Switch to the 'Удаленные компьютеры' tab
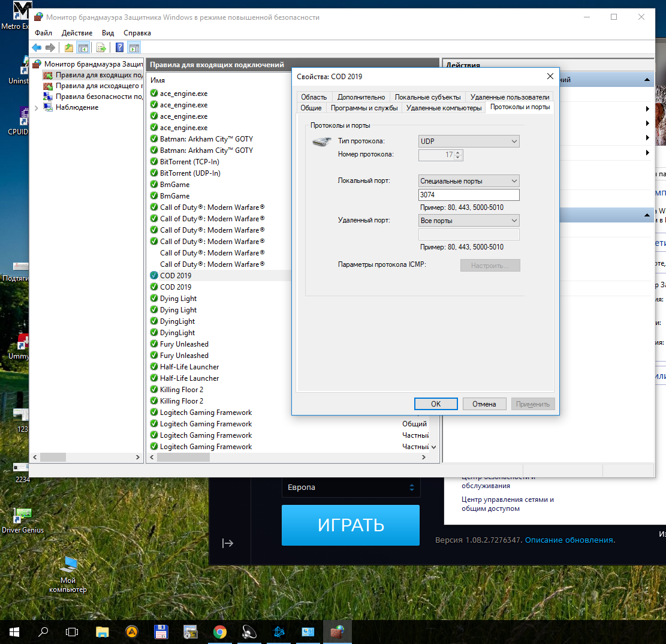The height and width of the screenshot is (644, 666). click(x=444, y=108)
